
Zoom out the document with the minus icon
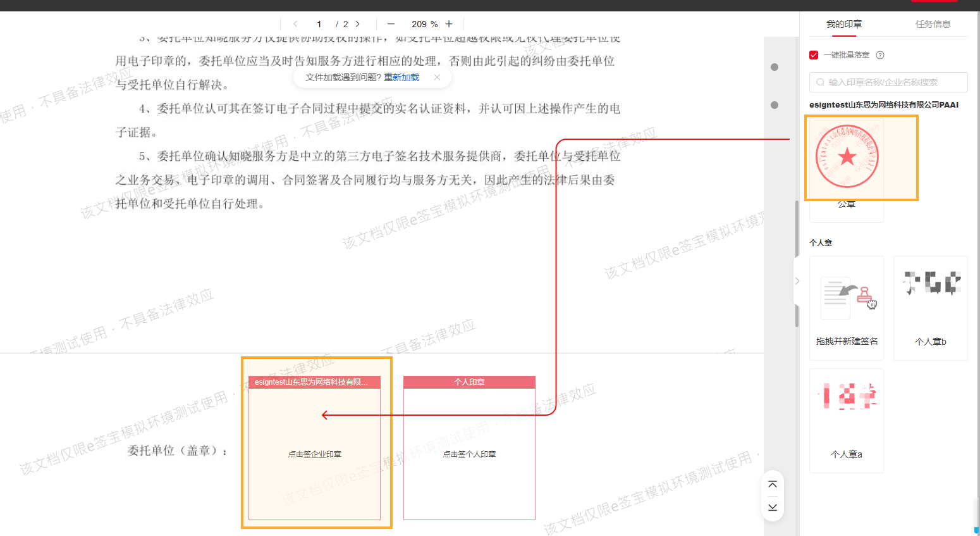[391, 23]
